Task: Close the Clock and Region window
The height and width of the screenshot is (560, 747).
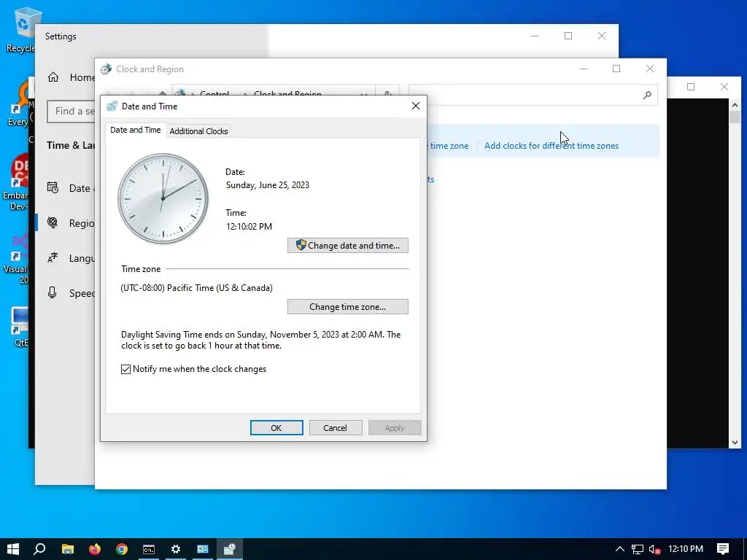Action: pos(650,69)
